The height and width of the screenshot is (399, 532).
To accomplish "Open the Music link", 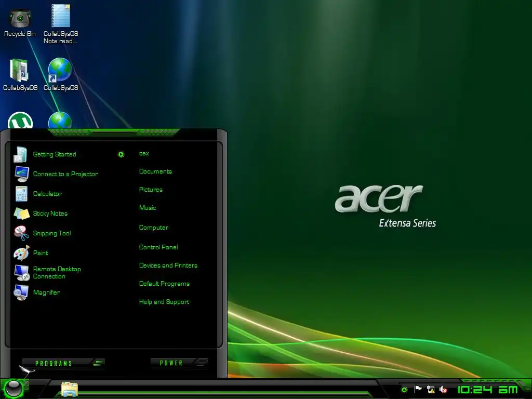I will pyautogui.click(x=148, y=208).
